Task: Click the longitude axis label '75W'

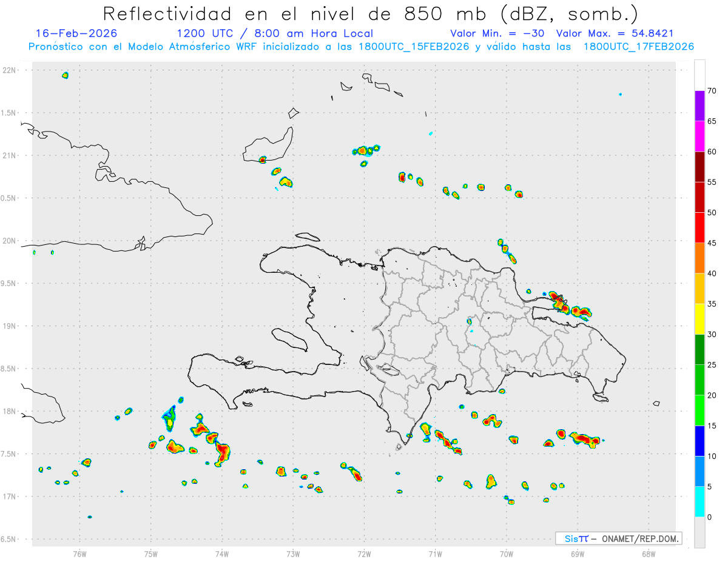Action: point(150,554)
